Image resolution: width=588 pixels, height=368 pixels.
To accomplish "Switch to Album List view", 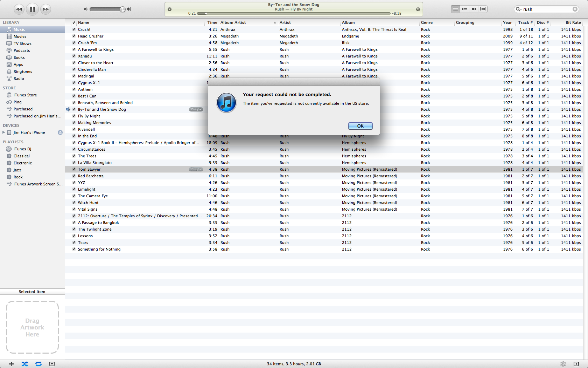I will (464, 9).
